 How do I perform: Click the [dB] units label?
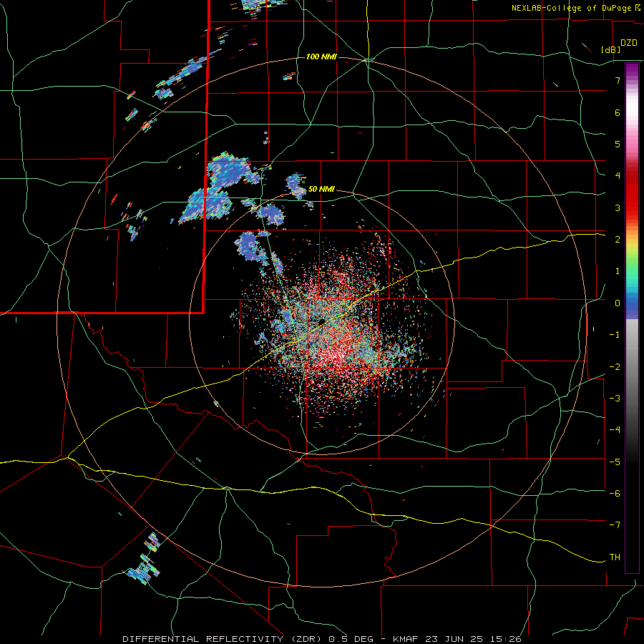(x=611, y=49)
